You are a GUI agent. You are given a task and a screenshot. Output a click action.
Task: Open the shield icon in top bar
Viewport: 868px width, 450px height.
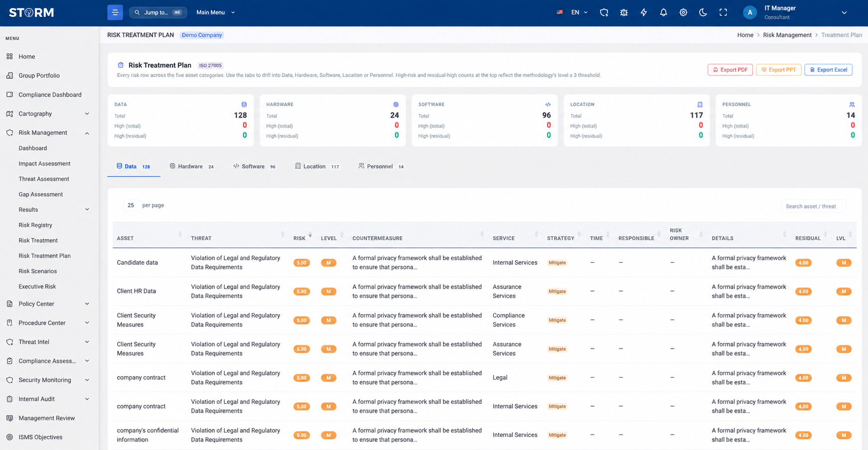tap(604, 12)
